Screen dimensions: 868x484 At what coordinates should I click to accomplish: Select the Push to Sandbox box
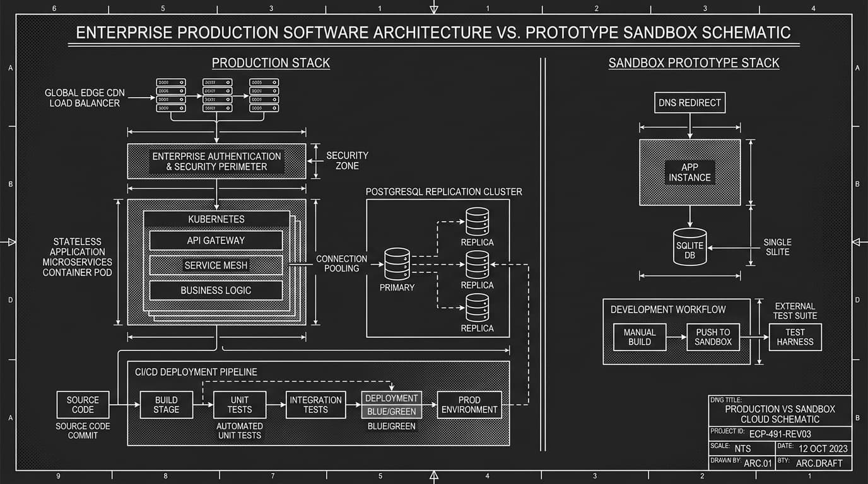click(713, 337)
